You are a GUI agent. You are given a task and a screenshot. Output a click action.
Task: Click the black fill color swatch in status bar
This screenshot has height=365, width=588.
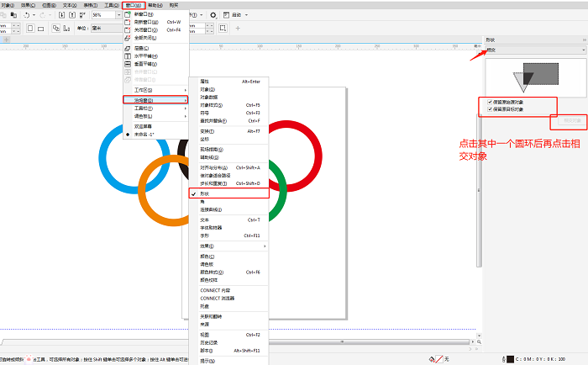[509, 359]
